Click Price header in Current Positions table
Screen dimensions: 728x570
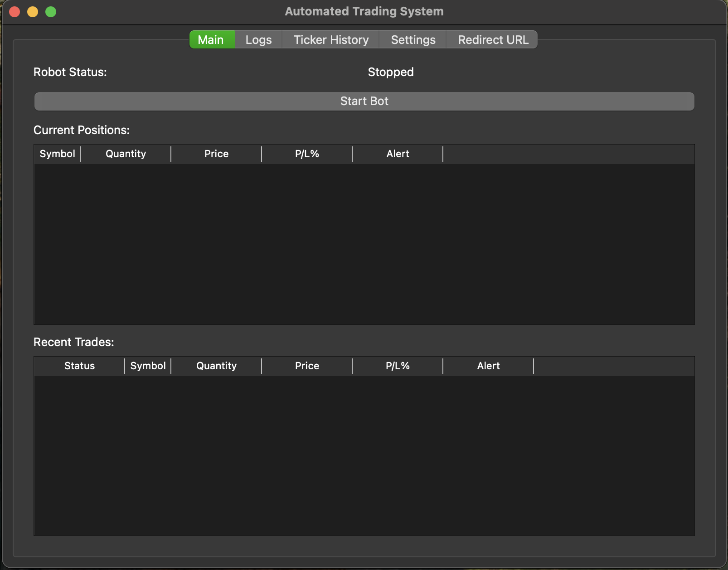[x=216, y=154]
